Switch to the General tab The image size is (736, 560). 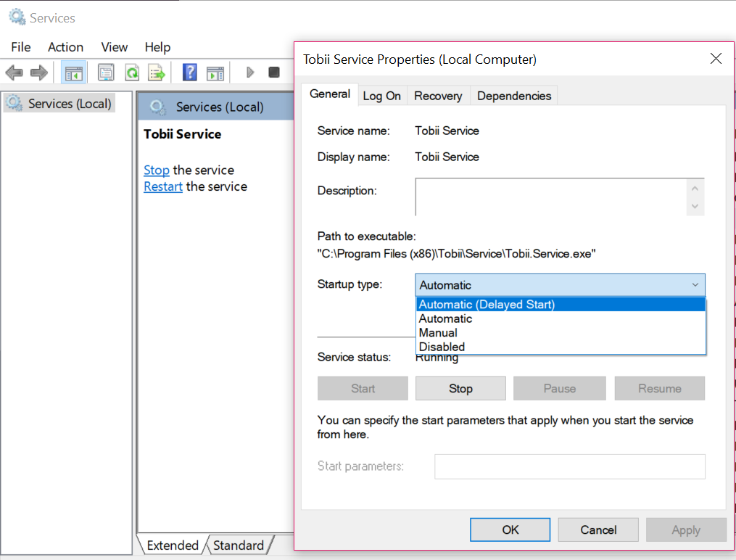(330, 94)
